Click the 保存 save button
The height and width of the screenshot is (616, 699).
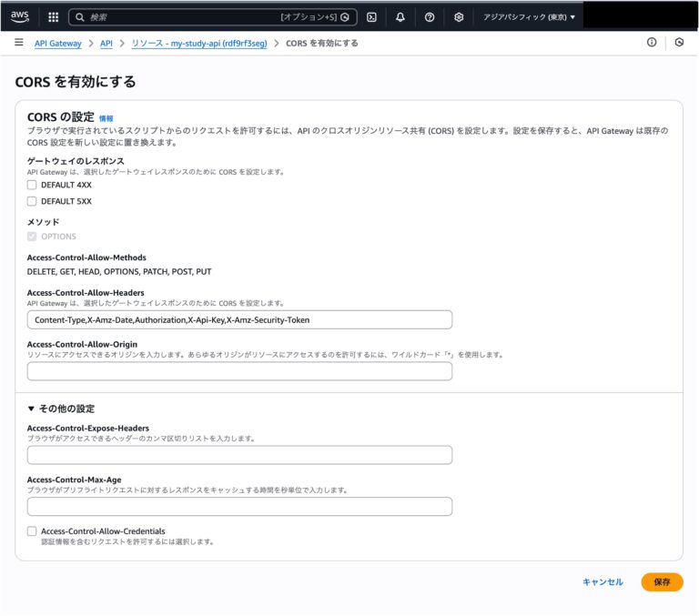pyautogui.click(x=662, y=582)
